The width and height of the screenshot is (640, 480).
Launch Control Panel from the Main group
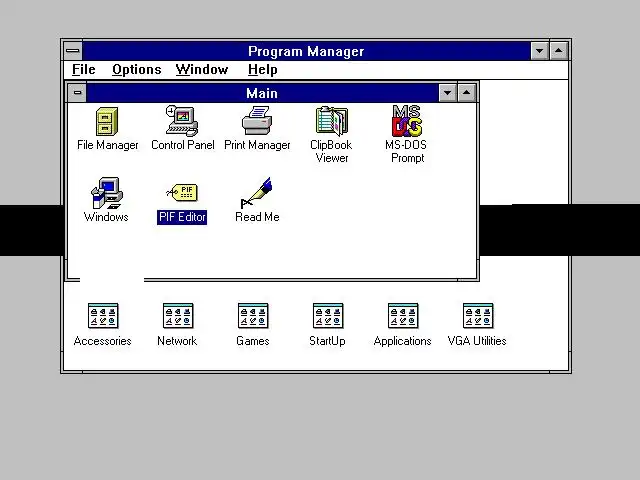182,121
